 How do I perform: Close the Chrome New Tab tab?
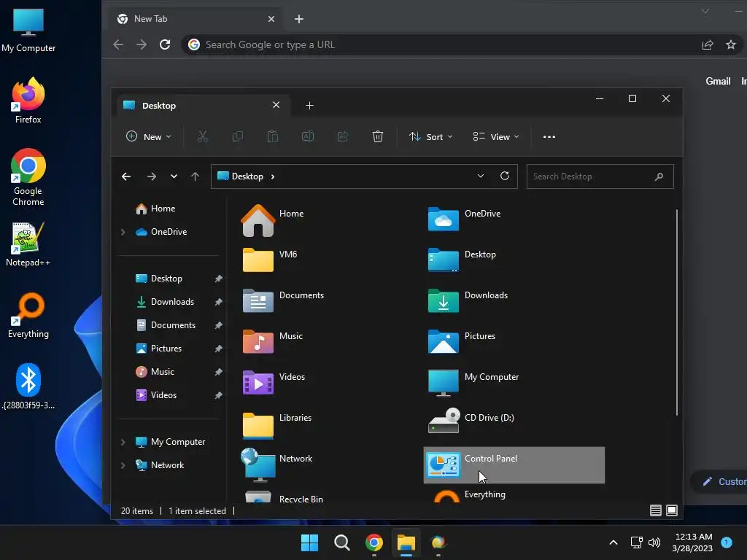pyautogui.click(x=271, y=19)
